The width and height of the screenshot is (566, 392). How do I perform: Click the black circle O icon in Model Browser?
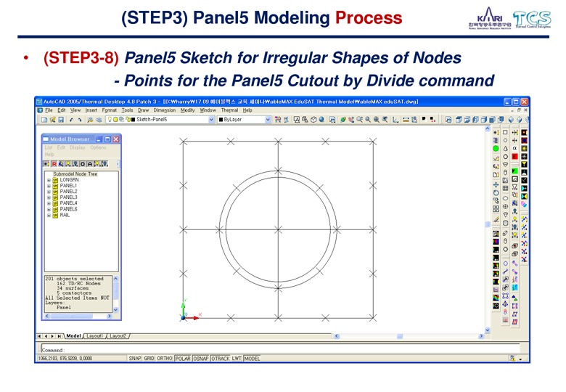[x=83, y=164]
